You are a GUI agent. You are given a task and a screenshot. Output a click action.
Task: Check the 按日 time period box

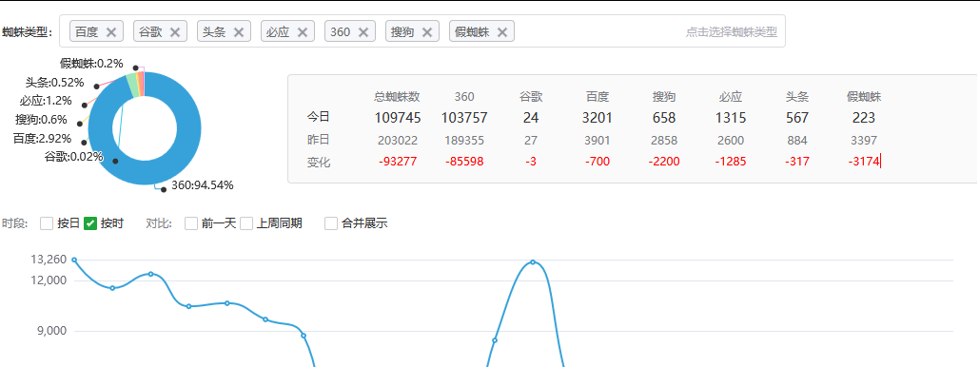47,223
